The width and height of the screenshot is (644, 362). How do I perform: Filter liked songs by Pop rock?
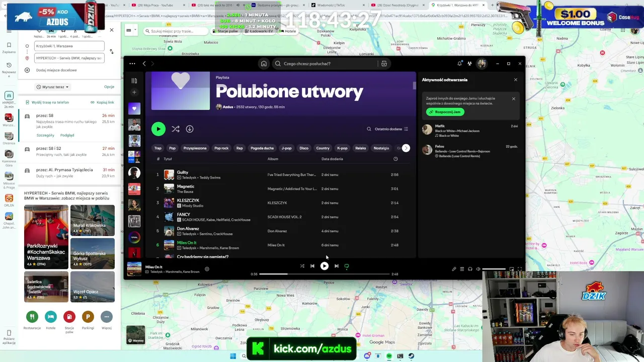(221, 148)
